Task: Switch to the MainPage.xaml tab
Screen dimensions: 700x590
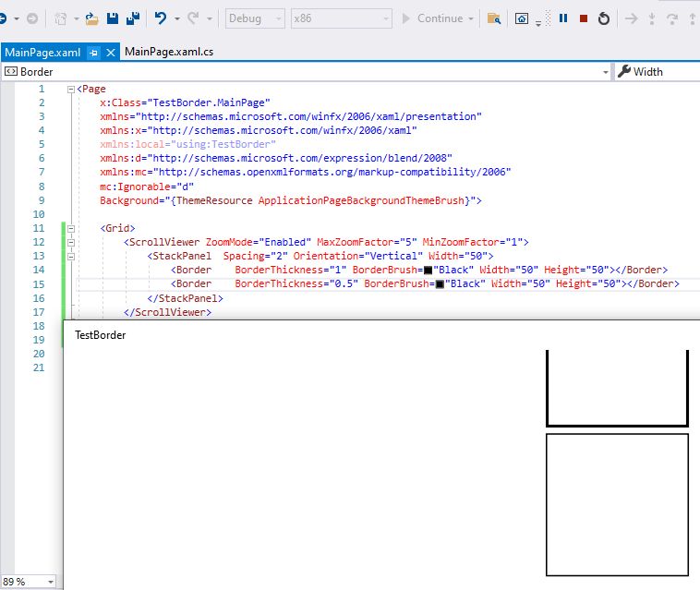Action: (42, 53)
